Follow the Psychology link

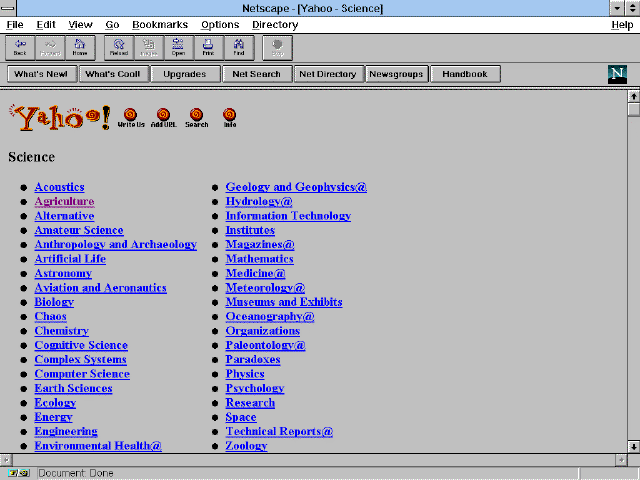pyautogui.click(x=255, y=389)
